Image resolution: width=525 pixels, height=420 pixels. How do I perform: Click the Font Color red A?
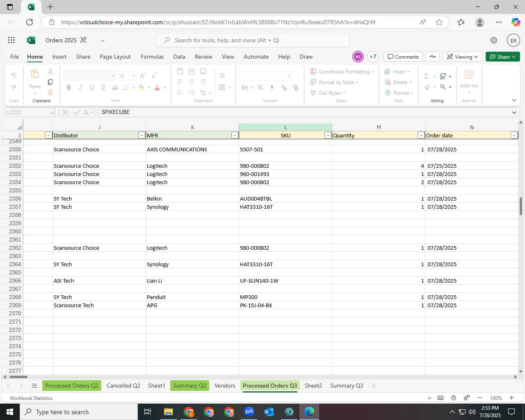[x=157, y=87]
